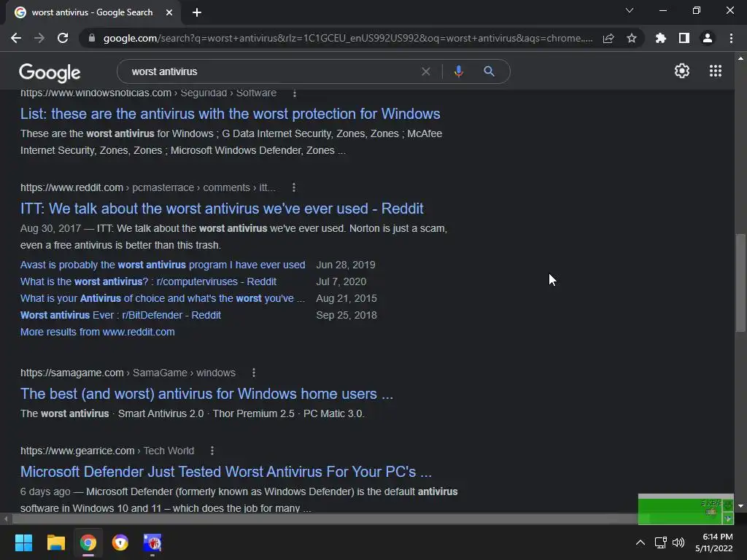Open the Chrome side panel
Screen dimensions: 747x560
(684, 38)
